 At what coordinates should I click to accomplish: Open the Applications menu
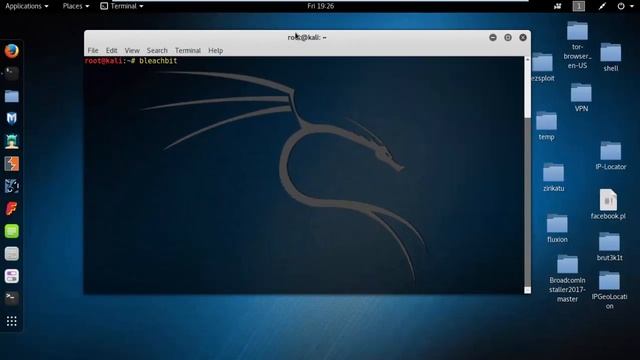[x=27, y=6]
